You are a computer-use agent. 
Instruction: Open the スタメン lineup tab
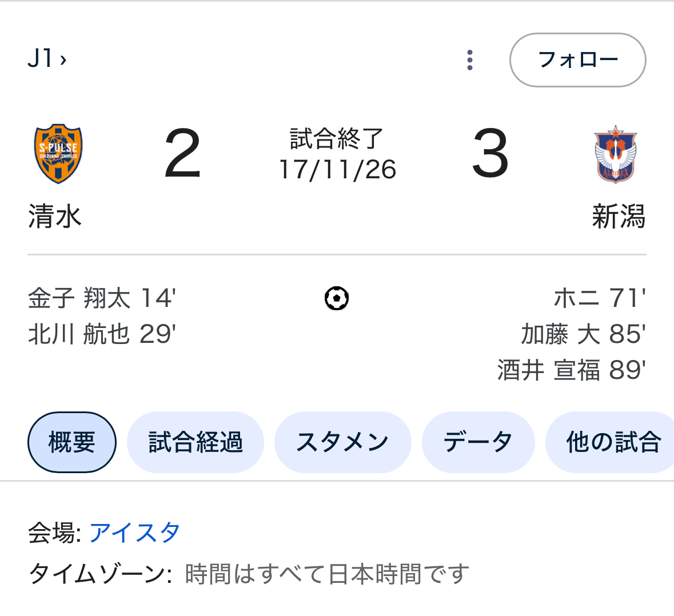pos(342,442)
